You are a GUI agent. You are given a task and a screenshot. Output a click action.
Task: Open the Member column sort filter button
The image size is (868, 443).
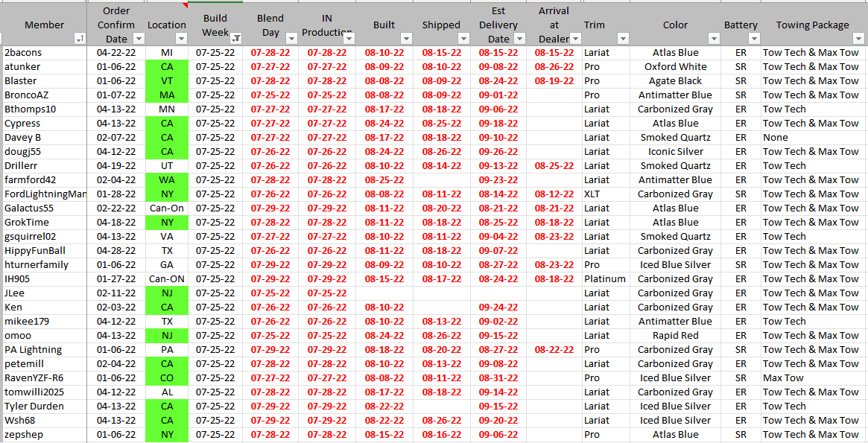80,39
